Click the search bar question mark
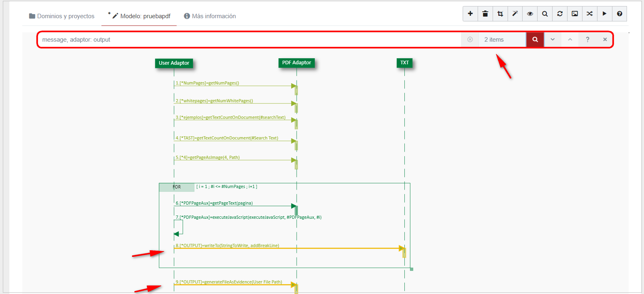Screen dimensions: 644x294 coord(587,40)
